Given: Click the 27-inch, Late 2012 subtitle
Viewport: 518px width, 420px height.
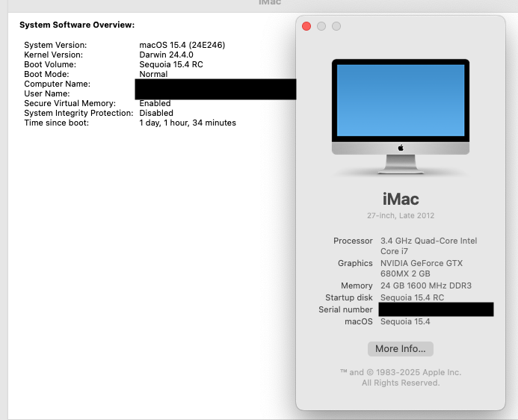Looking at the screenshot, I should coord(400,216).
